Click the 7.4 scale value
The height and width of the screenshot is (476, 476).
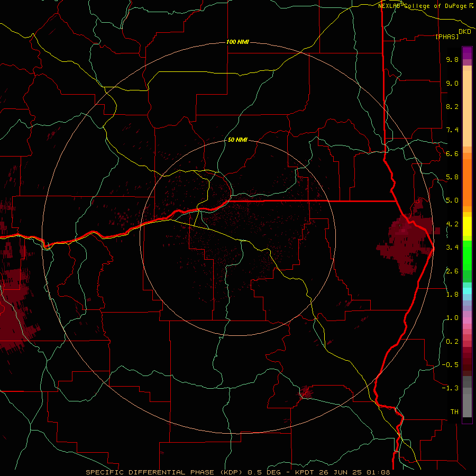click(452, 130)
